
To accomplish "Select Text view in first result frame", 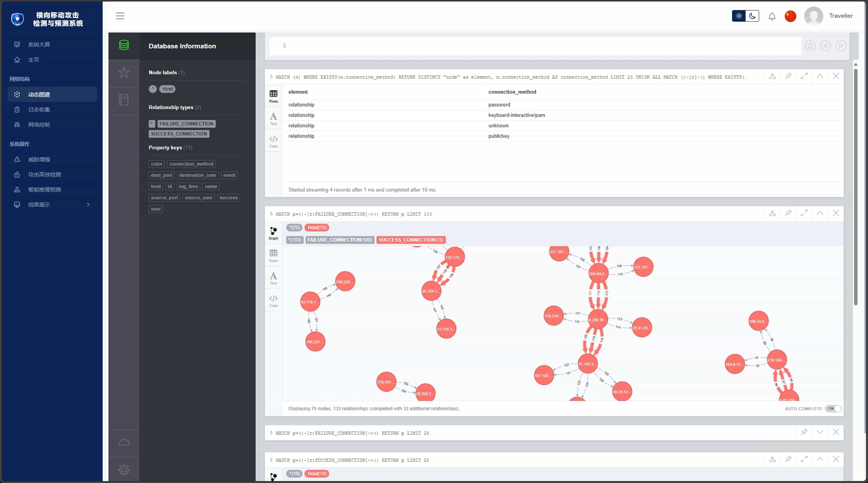I will (273, 119).
